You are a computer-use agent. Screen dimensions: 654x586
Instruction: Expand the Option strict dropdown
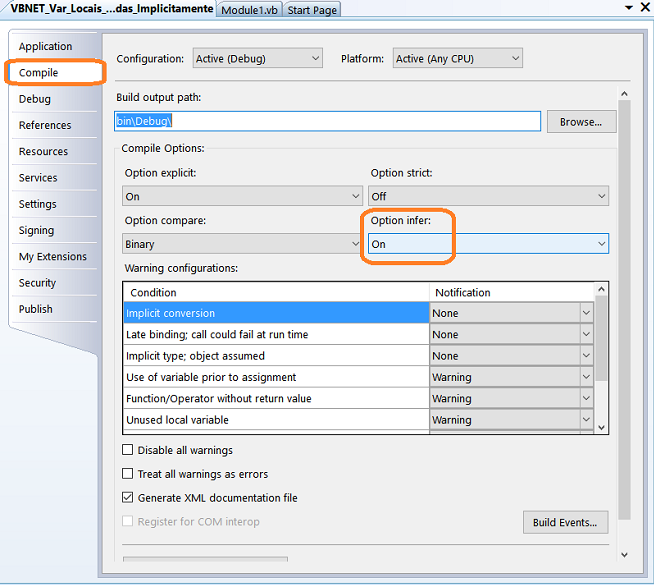pyautogui.click(x=488, y=196)
